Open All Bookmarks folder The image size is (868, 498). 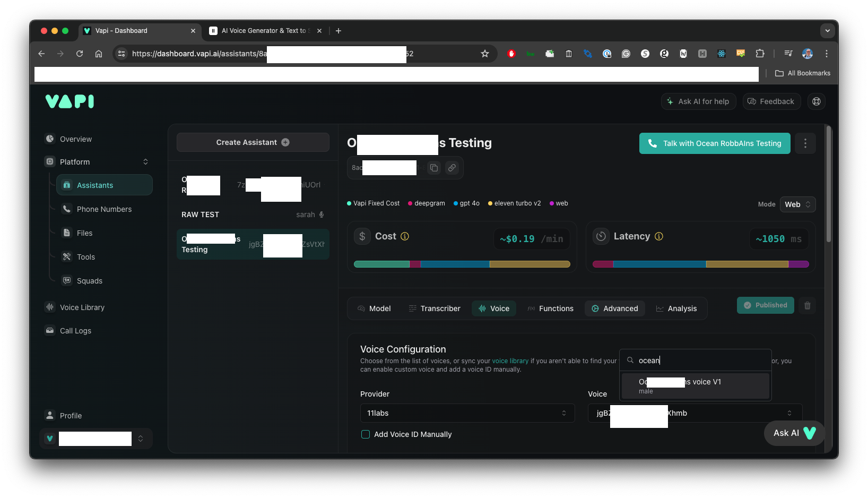[803, 73]
